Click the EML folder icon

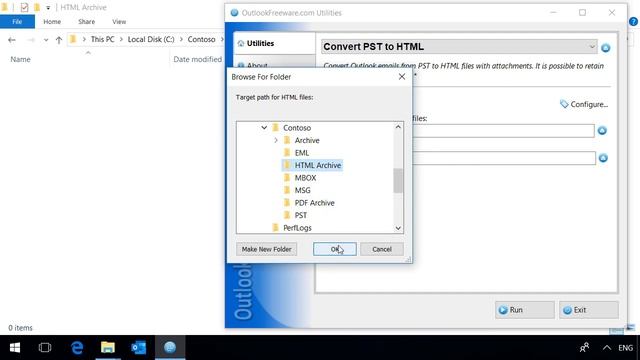(x=287, y=153)
